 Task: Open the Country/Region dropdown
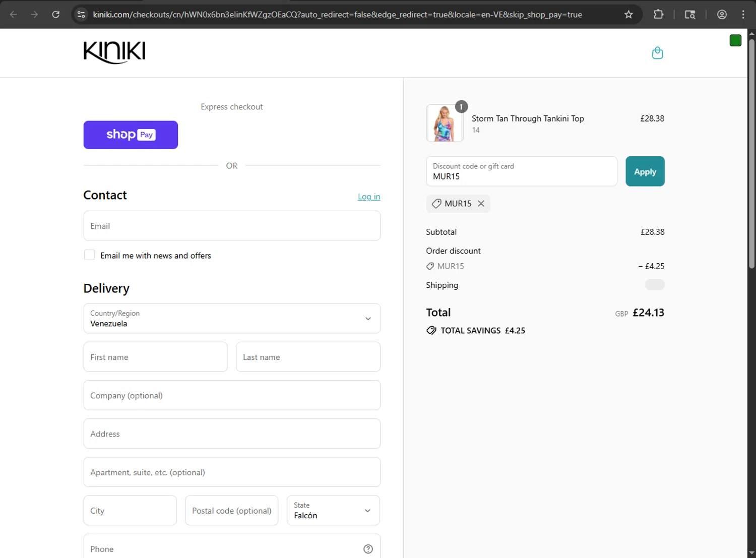232,319
